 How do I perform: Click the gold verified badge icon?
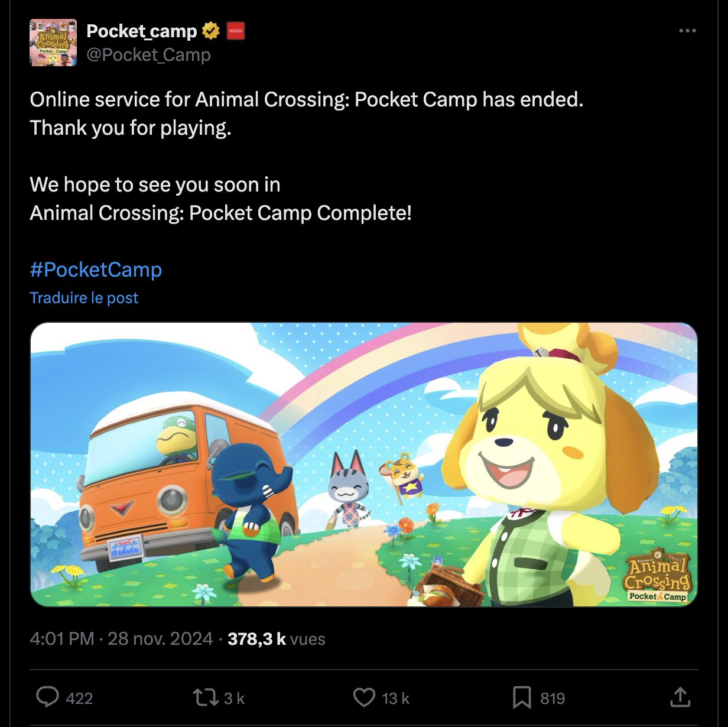pos(211,31)
